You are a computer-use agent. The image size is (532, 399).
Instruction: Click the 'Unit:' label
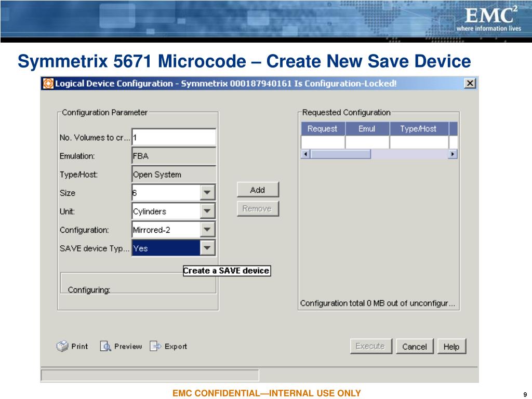[67, 211]
